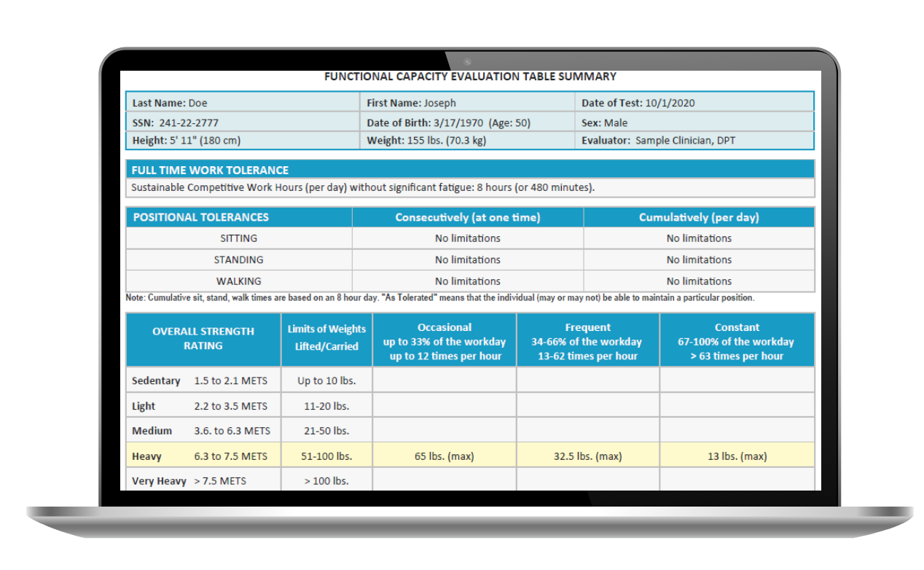Click the 'Occasional' column header
This screenshot has width=924, height=570.
click(445, 339)
